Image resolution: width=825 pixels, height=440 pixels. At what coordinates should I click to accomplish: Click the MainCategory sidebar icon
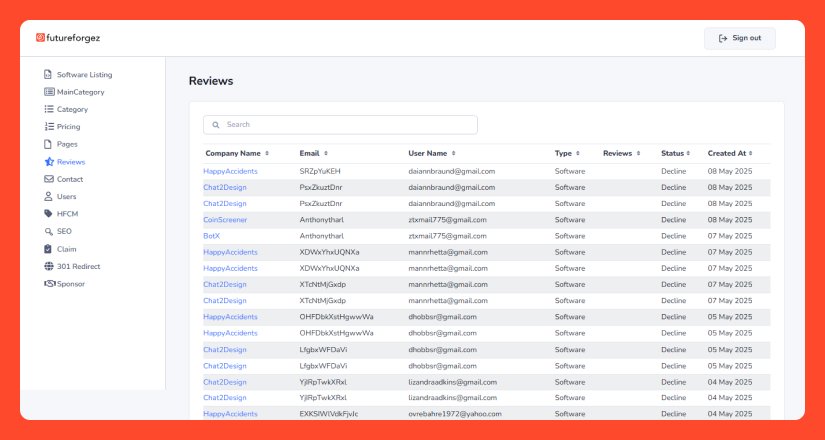pos(48,92)
